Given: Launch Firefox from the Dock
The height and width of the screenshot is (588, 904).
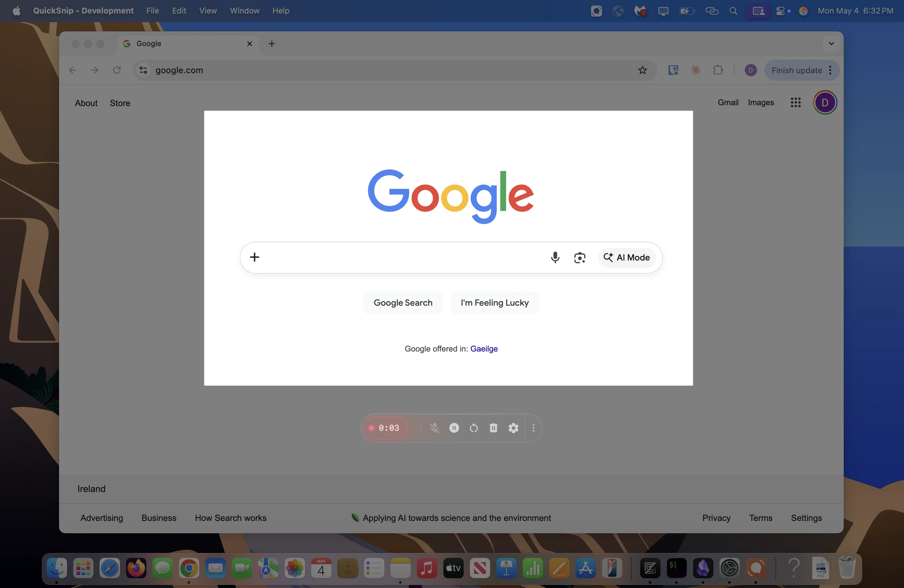Looking at the screenshot, I should click(x=136, y=568).
